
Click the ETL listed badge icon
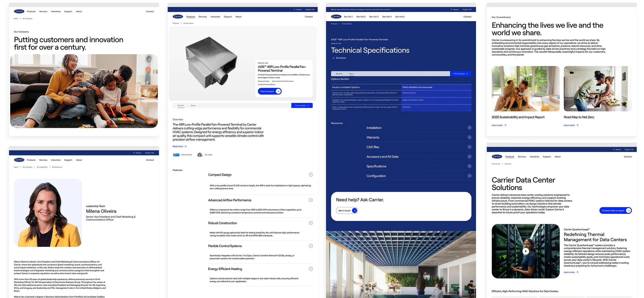pyautogui.click(x=200, y=155)
